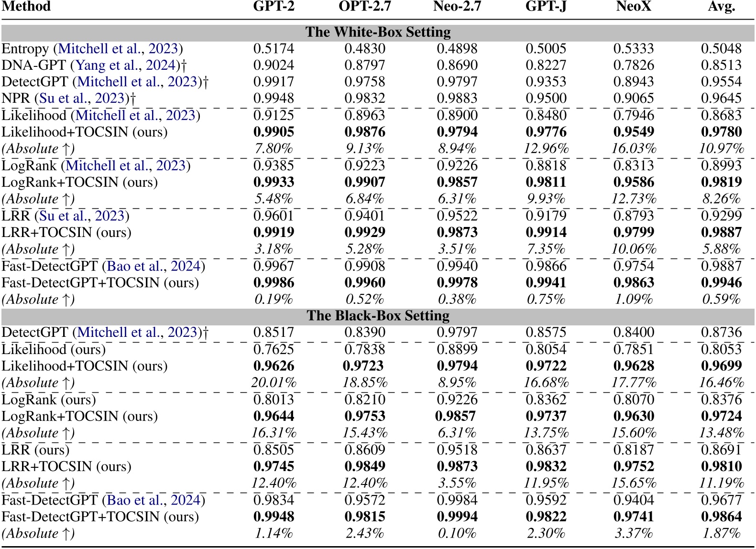Click the OPT-2.7 column header
The height and width of the screenshot is (549, 756).
[364, 7]
